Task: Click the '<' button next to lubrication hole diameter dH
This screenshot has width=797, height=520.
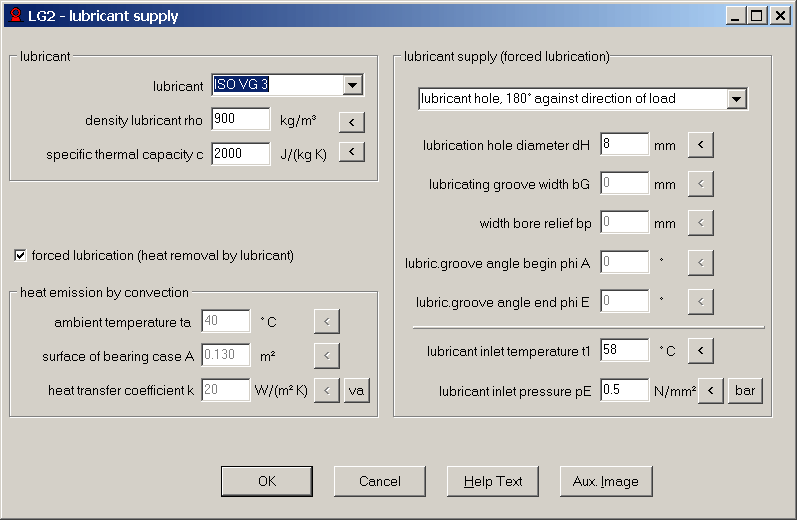Action: [700, 145]
